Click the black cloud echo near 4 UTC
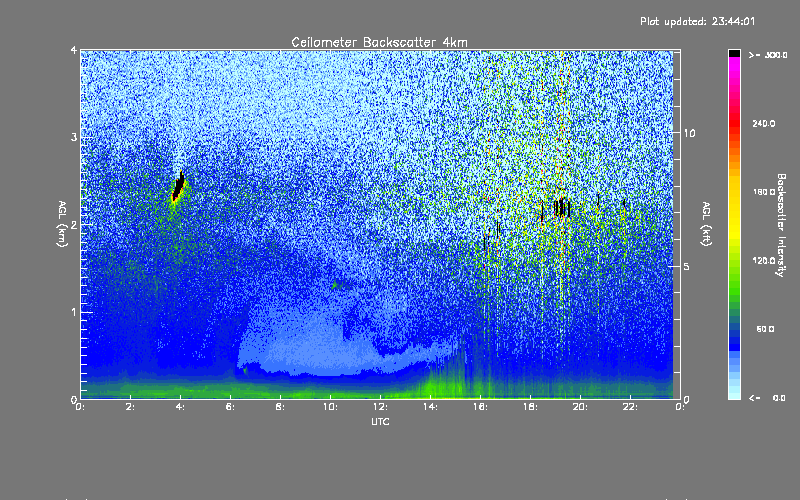800x500 pixels. coord(179,187)
